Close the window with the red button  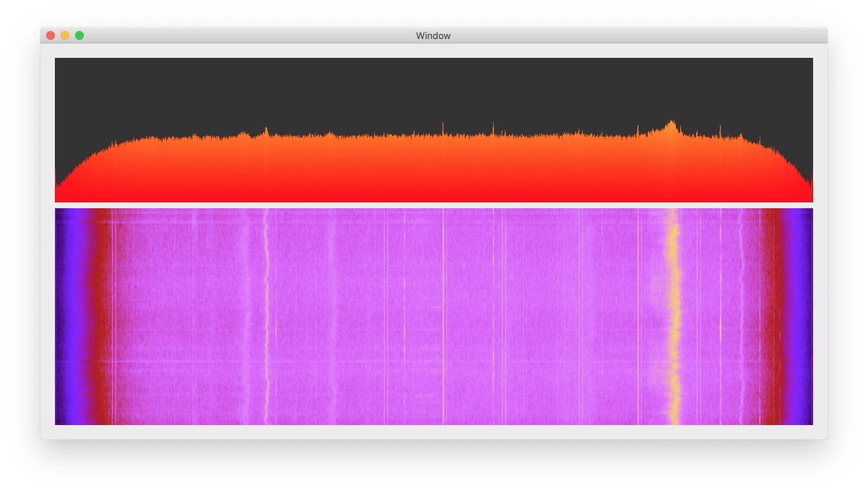coord(51,35)
